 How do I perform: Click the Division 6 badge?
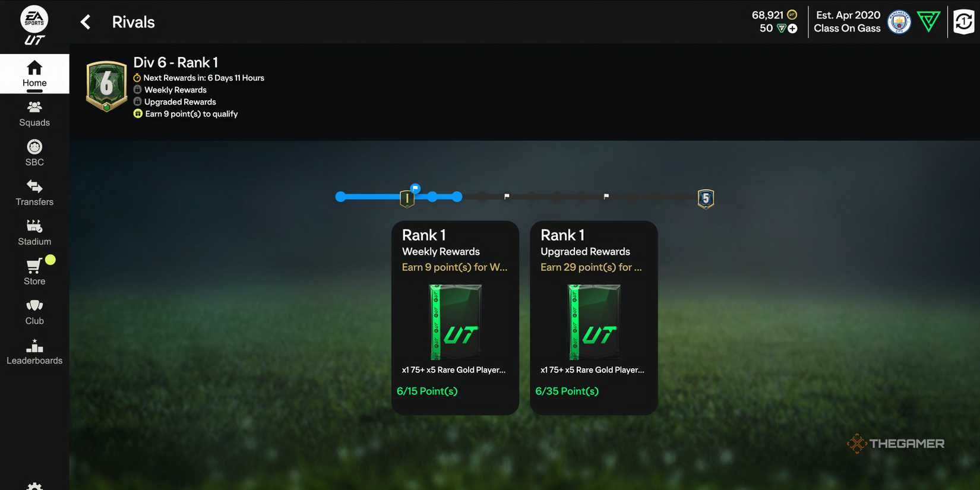[106, 86]
